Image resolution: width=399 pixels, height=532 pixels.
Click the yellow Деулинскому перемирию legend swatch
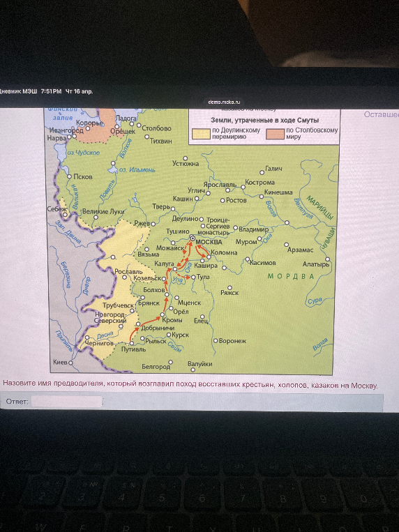click(x=201, y=134)
